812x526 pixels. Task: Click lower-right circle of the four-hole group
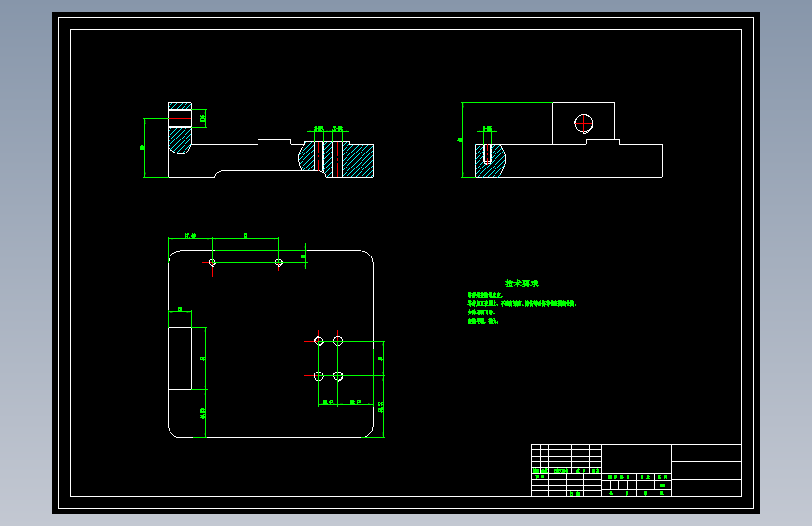pyautogui.click(x=338, y=376)
